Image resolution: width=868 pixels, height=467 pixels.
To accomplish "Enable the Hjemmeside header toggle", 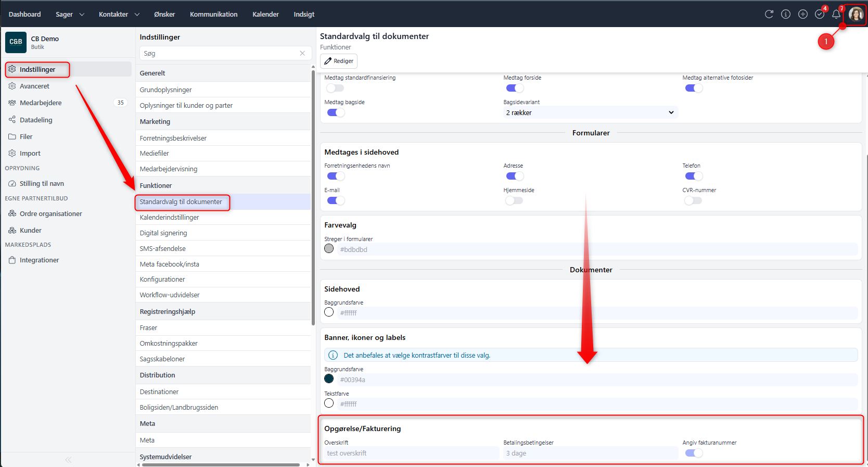I will click(514, 200).
